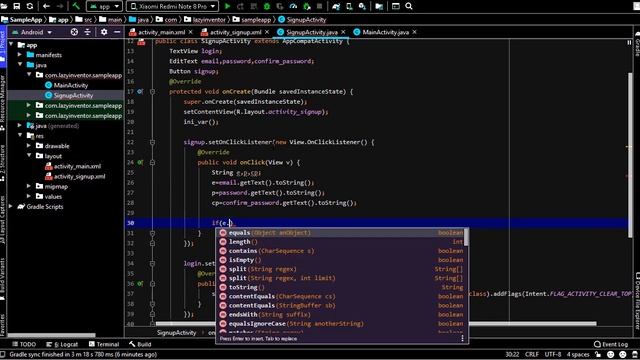Open the Android project view dropdown

pyautogui.click(x=32, y=32)
